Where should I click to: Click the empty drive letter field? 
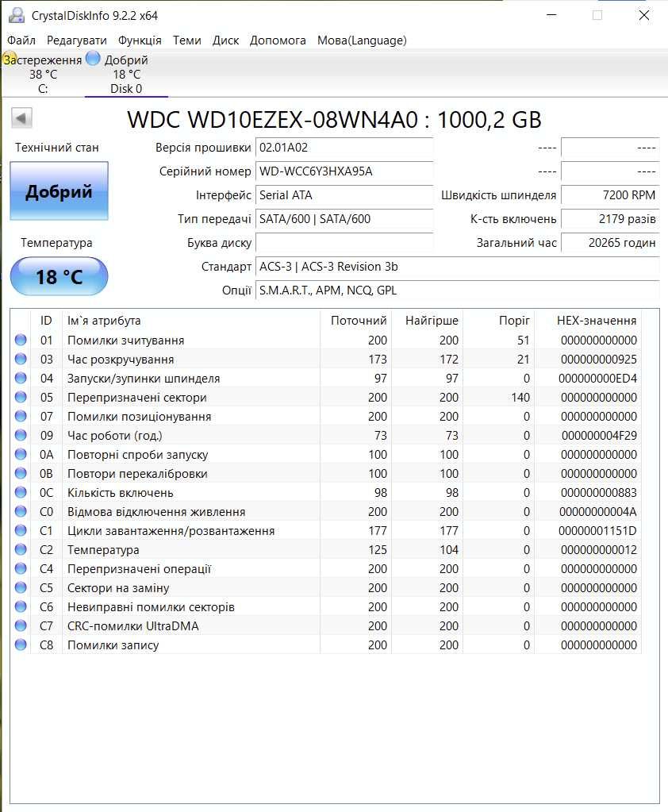click(x=344, y=243)
